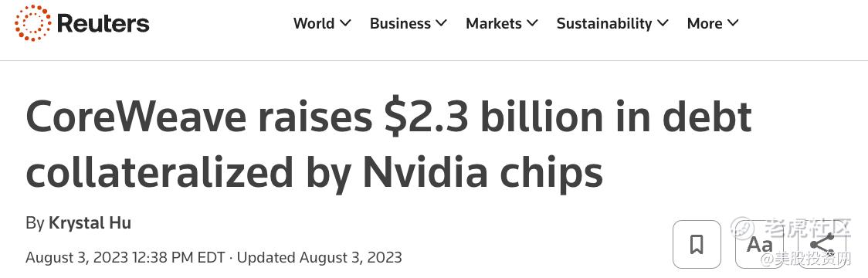Expand the chevron after More

pos(733,23)
